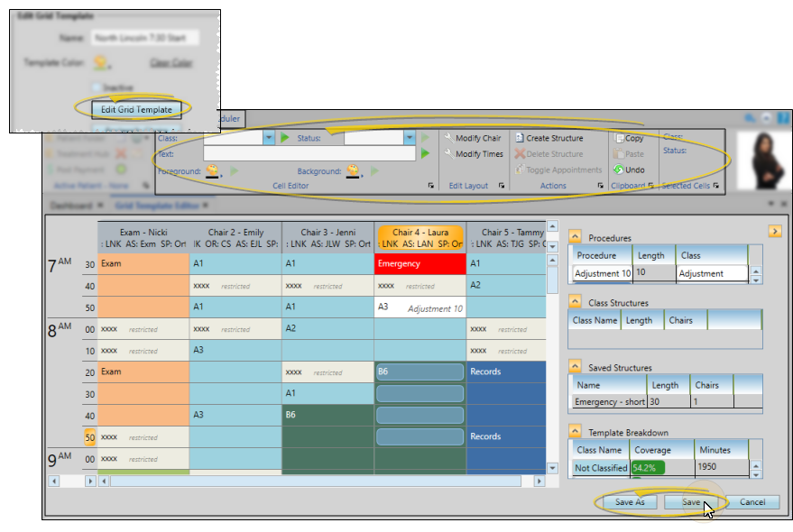The image size is (793, 532).
Task: Select the Chair 4 - Laura column header
Action: (x=420, y=238)
